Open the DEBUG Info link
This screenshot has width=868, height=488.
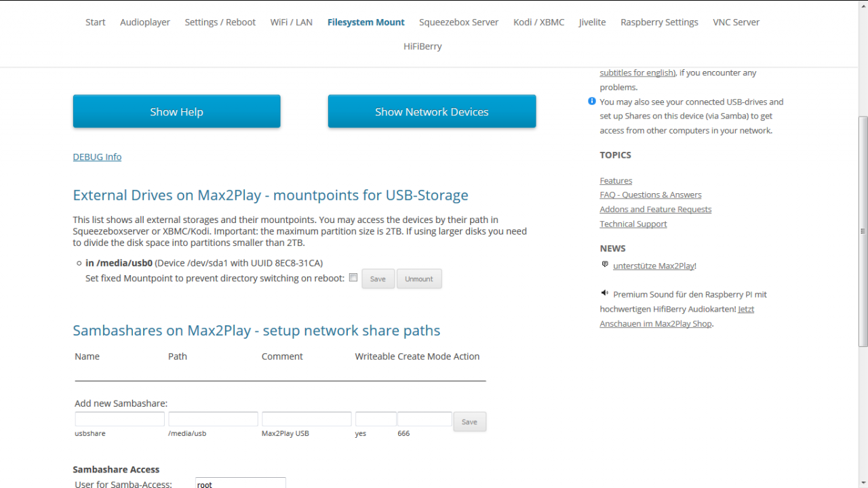(97, 157)
